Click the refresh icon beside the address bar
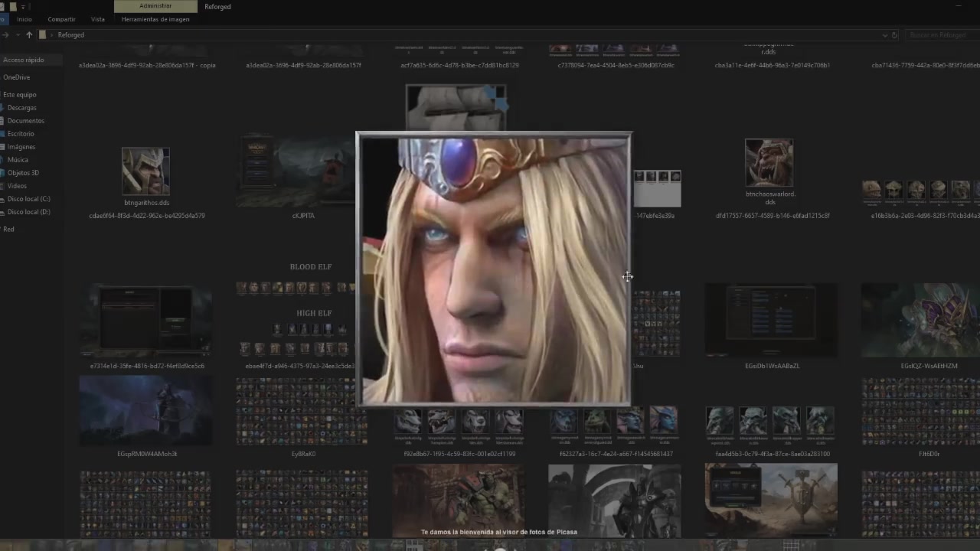980x551 pixels. click(894, 35)
